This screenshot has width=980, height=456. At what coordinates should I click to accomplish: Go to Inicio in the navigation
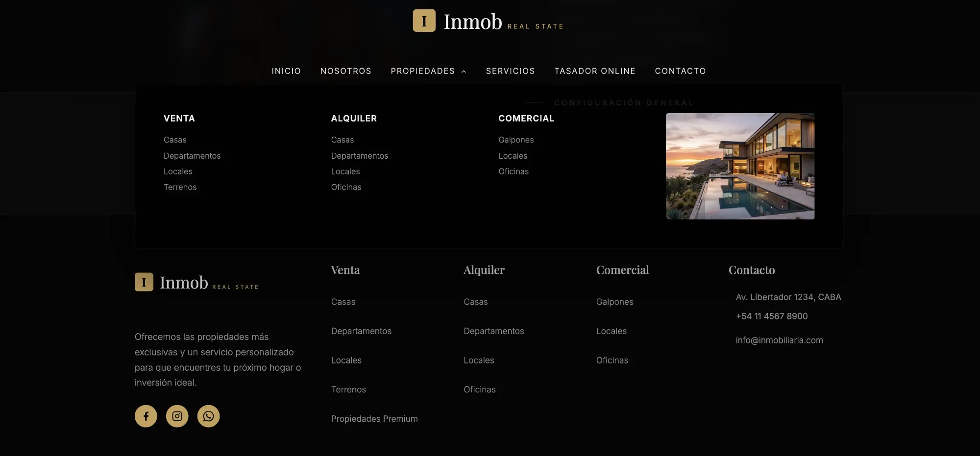tap(286, 71)
